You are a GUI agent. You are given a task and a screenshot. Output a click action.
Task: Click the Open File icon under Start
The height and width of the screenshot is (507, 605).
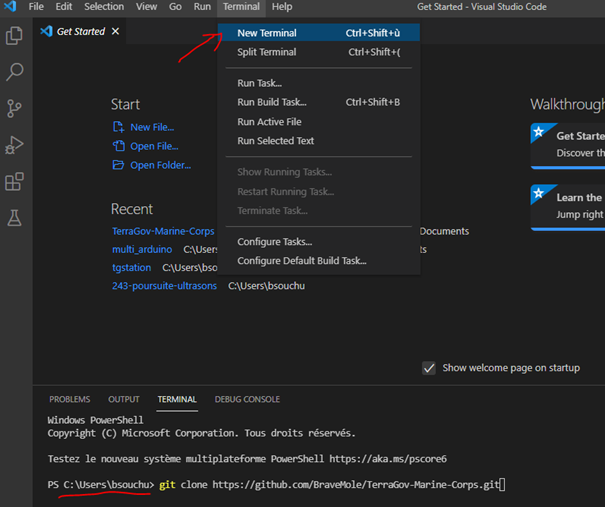(118, 146)
